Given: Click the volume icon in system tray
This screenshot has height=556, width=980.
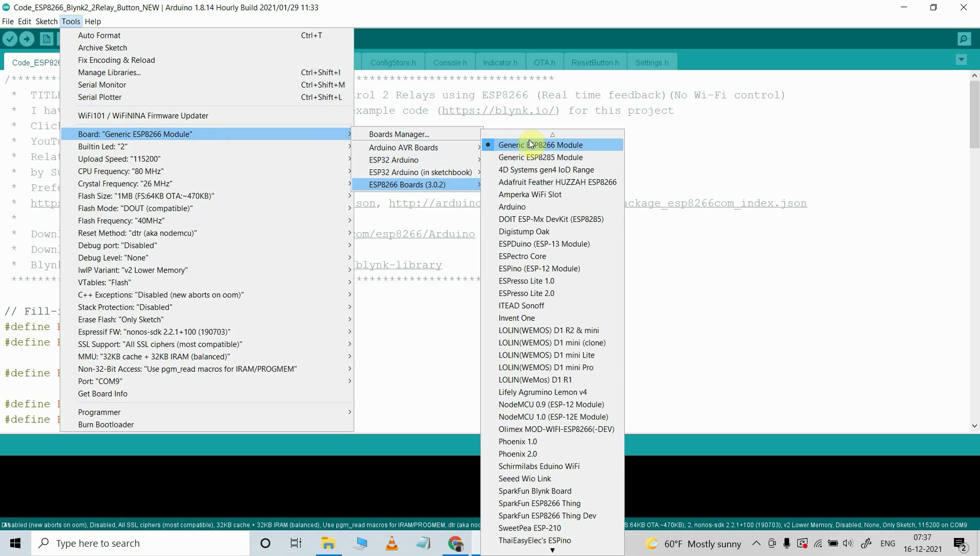Looking at the screenshot, I should [x=848, y=543].
